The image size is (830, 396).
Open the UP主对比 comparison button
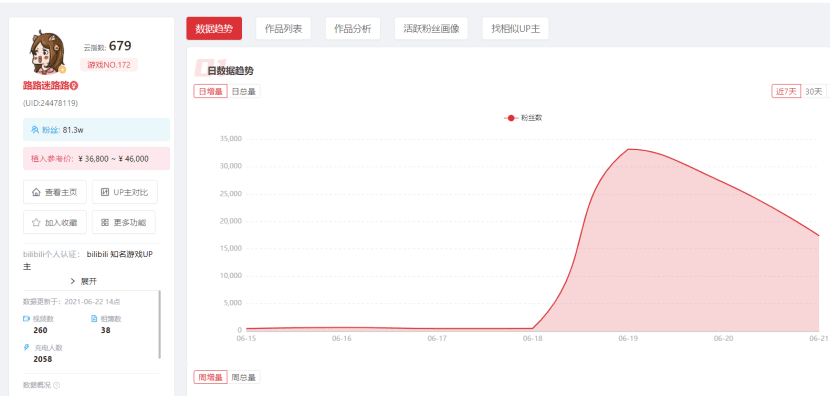124,192
